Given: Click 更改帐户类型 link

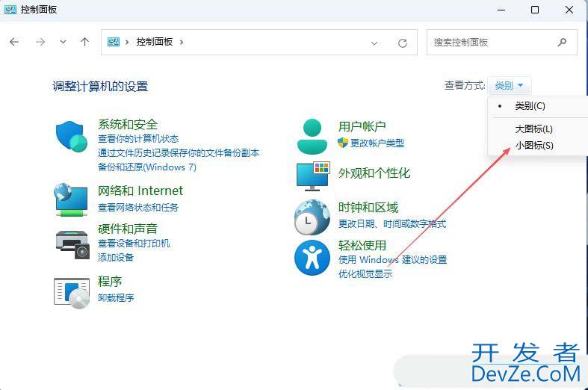Looking at the screenshot, I should coord(377,143).
